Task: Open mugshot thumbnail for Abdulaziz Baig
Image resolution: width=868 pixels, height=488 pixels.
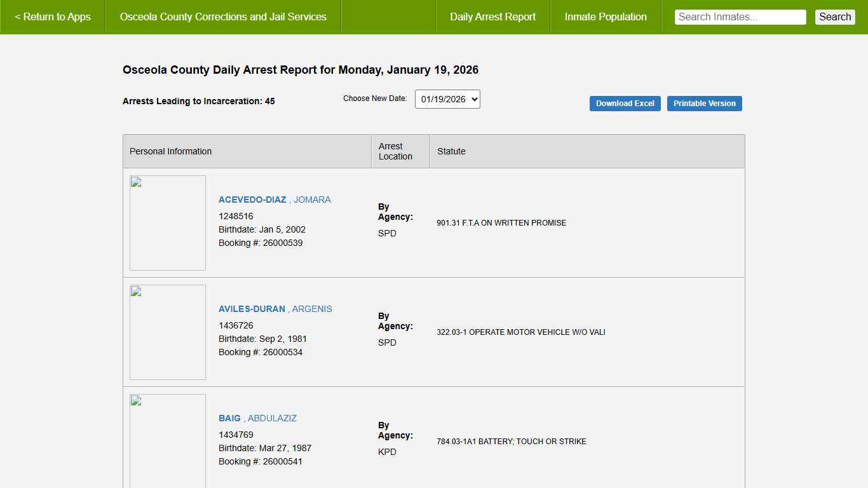Action: click(x=168, y=441)
